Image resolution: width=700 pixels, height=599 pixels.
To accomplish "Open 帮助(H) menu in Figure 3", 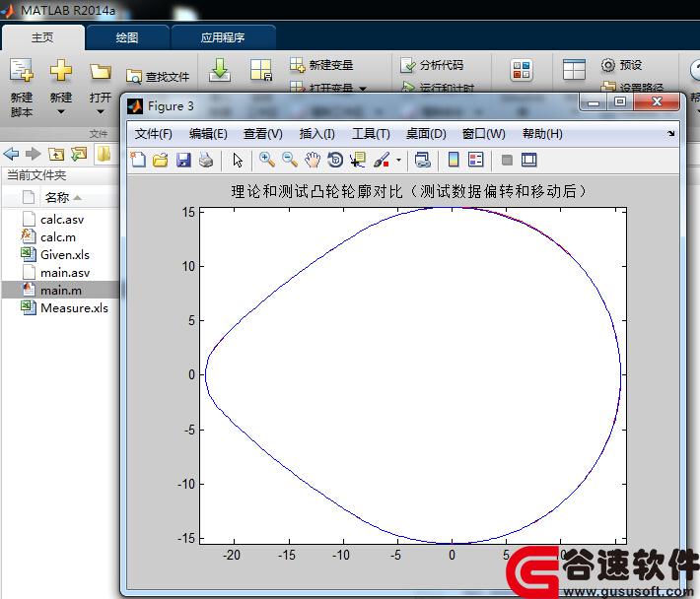I will 542,134.
